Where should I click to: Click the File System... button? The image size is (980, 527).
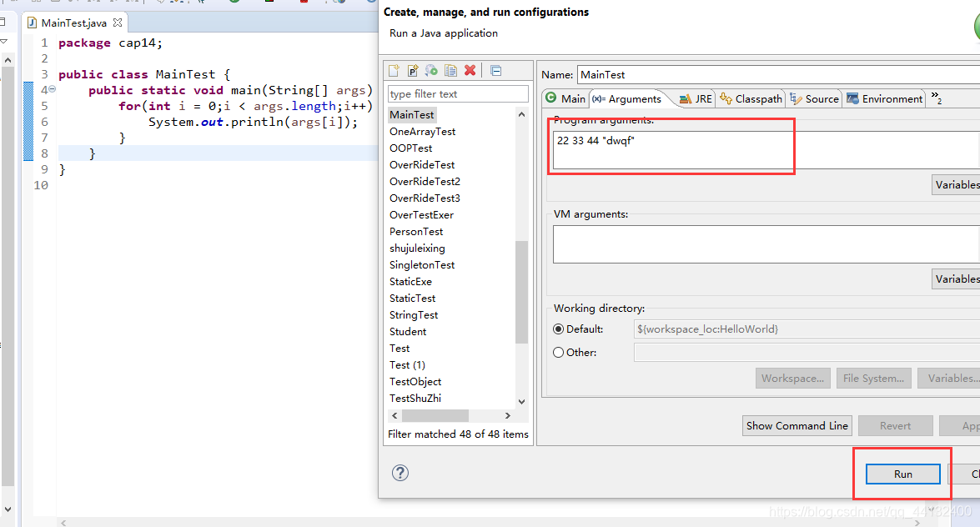click(x=874, y=379)
